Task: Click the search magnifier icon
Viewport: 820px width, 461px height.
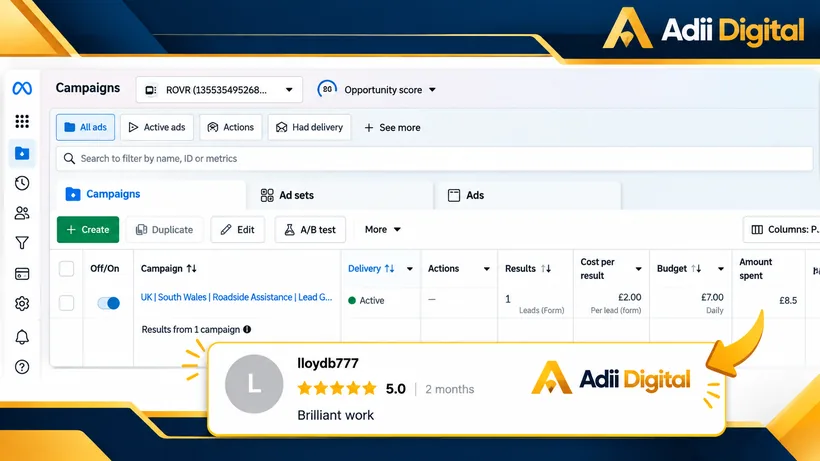Action: (x=69, y=158)
